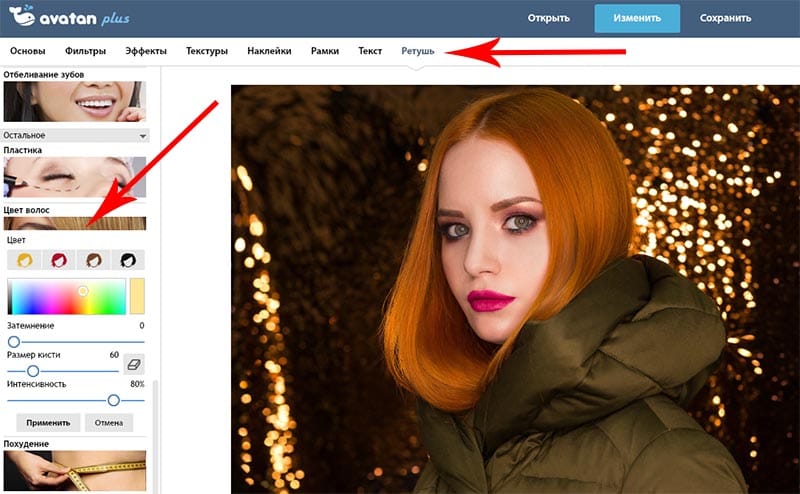
Task: Select the blonde hair color preset icon
Action: pos(24,260)
